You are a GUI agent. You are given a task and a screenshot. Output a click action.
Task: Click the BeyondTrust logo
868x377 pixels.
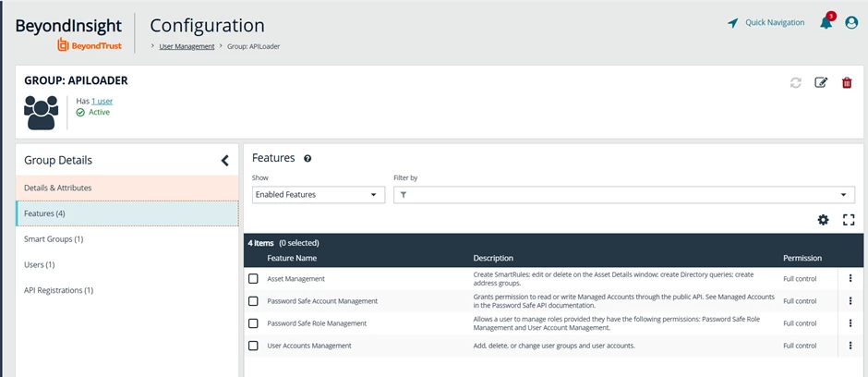pos(90,45)
